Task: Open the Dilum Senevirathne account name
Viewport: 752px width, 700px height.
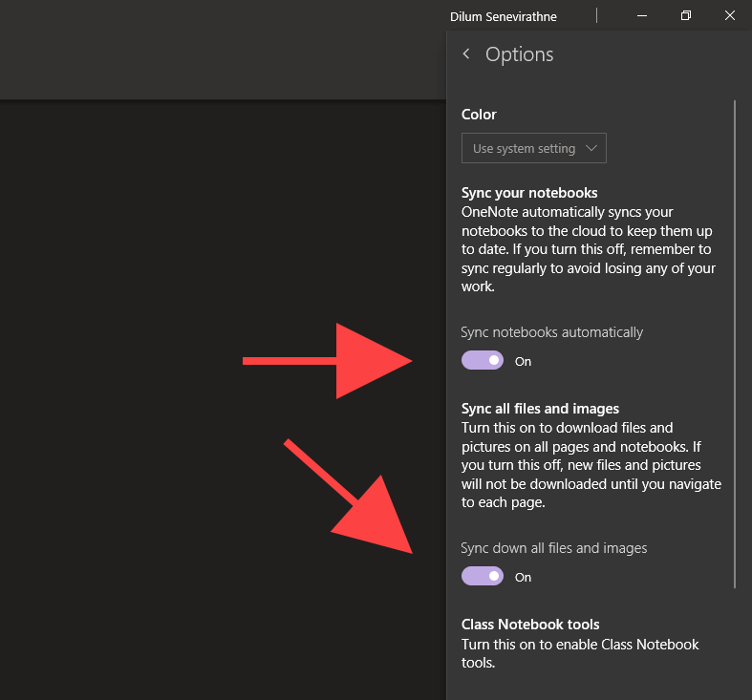Action: click(504, 16)
